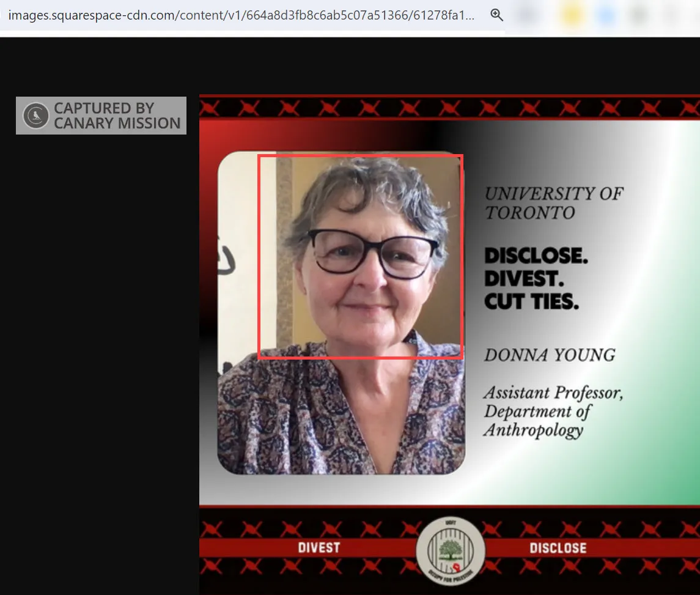Click the name Donna Young
The height and width of the screenshot is (595, 700).
[x=550, y=355]
